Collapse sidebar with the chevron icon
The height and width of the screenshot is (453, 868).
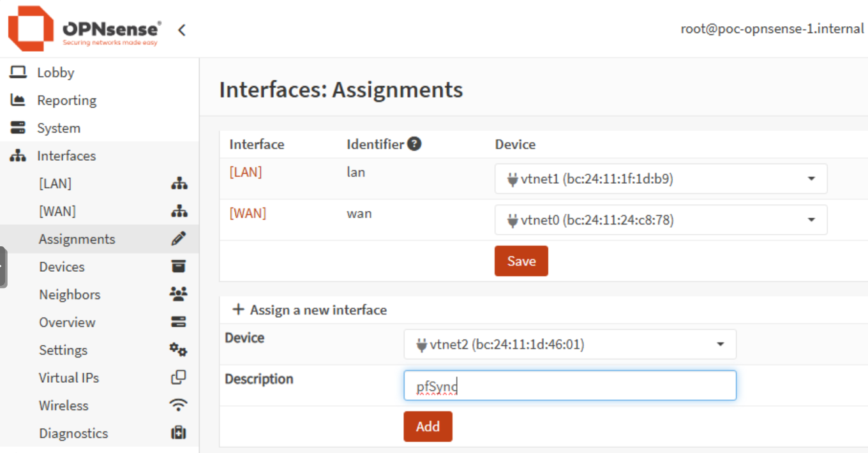pos(182,29)
